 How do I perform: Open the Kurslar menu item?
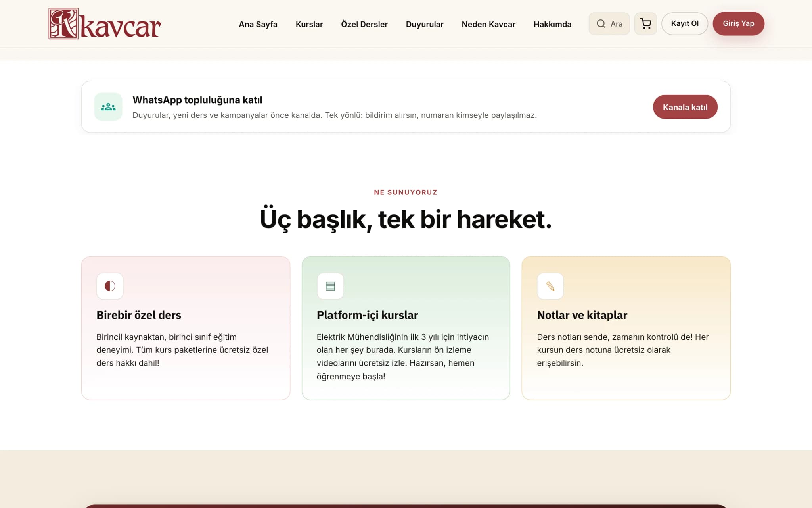coord(309,24)
